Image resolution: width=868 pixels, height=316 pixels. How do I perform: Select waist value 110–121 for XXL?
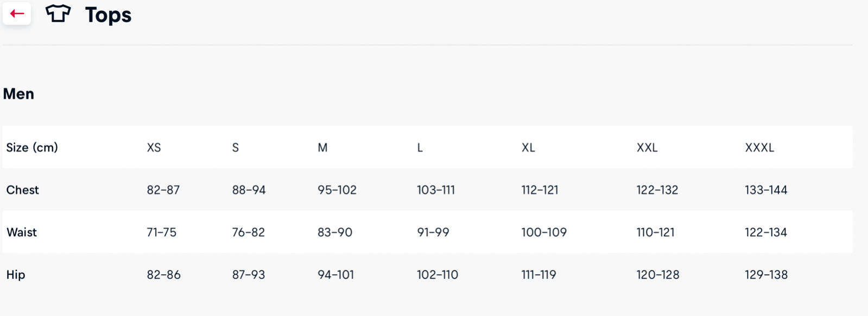click(655, 232)
